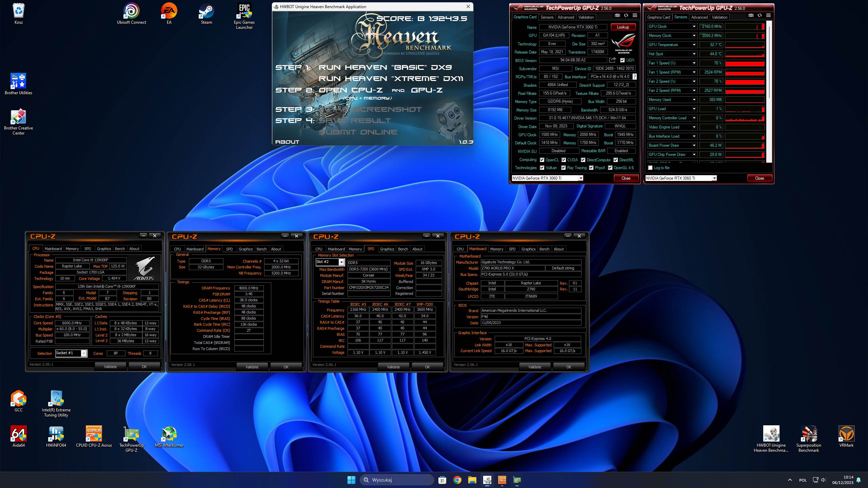This screenshot has width=868, height=488.
Task: Open Intel Extreme Tuning Utility icon
Action: (56, 403)
